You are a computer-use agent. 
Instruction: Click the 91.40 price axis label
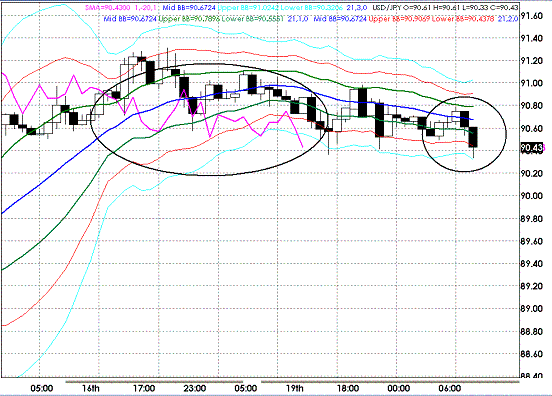[x=532, y=38]
